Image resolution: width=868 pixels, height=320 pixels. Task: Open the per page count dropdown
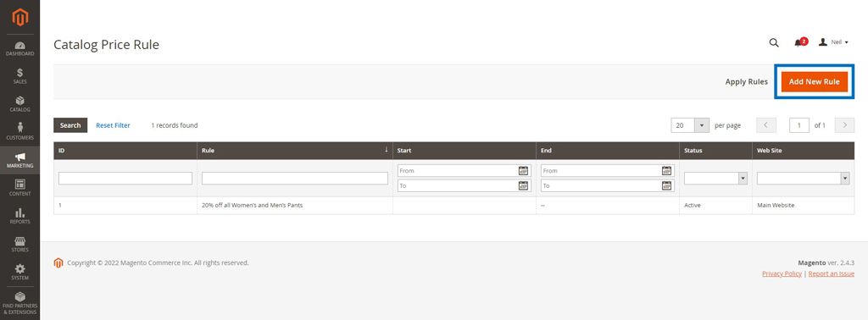(x=690, y=125)
